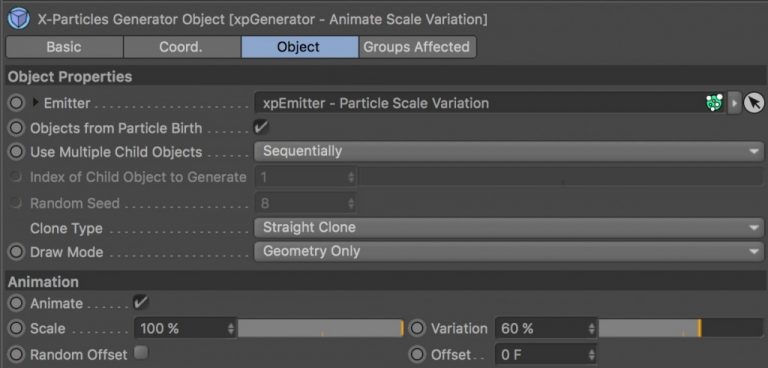Click the X-Particles Generator object cube icon

19,19
